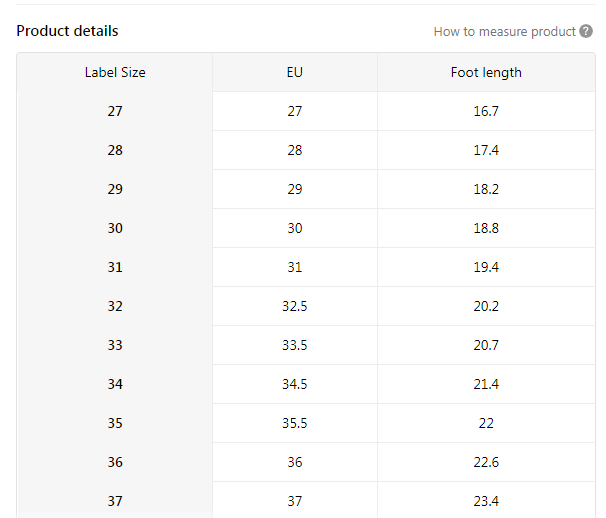
Task: Open the How to measure product link
Action: coord(504,31)
